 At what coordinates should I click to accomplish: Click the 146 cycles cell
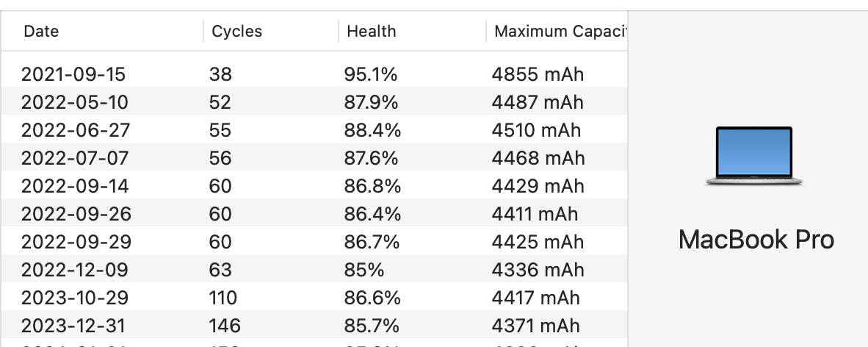point(225,326)
